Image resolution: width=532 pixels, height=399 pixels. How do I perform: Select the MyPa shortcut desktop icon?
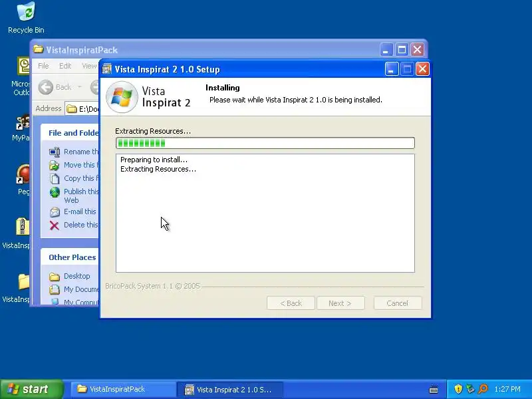pos(23,123)
